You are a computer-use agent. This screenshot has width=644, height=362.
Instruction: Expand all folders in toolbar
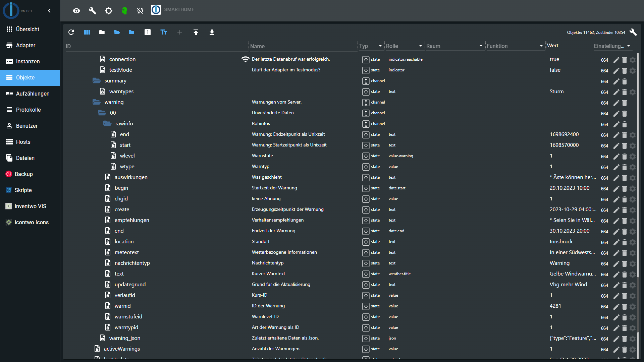(117, 32)
